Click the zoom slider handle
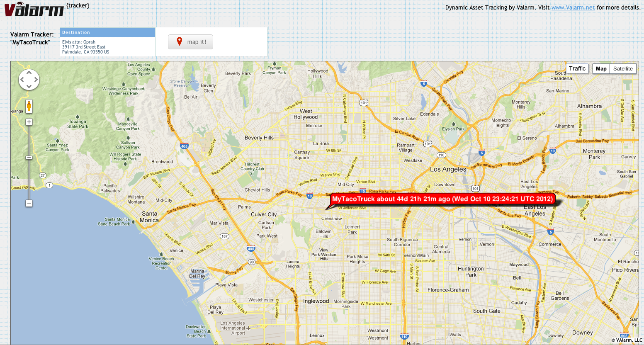This screenshot has width=644, height=345. tap(29, 158)
